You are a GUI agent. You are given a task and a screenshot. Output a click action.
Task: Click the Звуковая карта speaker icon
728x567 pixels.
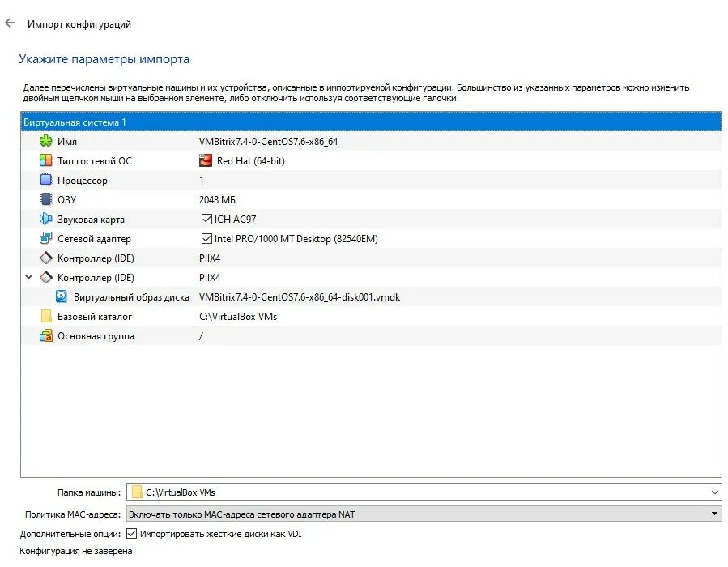[45, 220]
